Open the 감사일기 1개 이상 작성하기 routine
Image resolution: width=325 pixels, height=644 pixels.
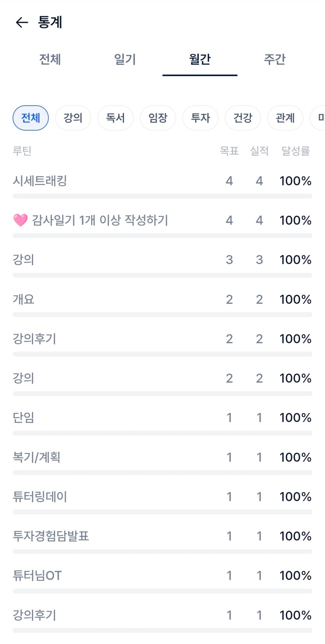tap(100, 220)
